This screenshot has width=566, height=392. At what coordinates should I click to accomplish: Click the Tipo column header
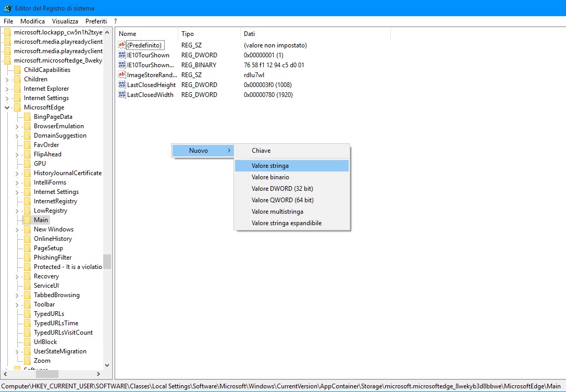pos(209,33)
